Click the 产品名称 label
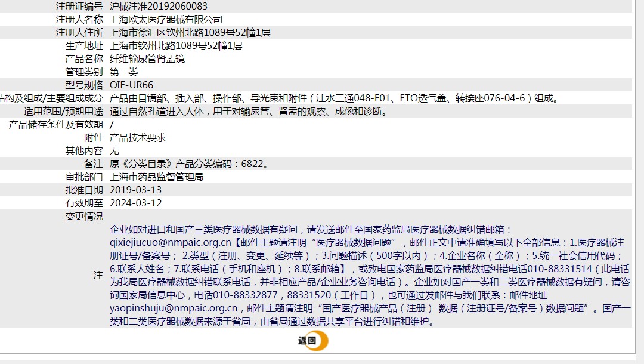The height and width of the screenshot is (364, 644). [x=84, y=58]
